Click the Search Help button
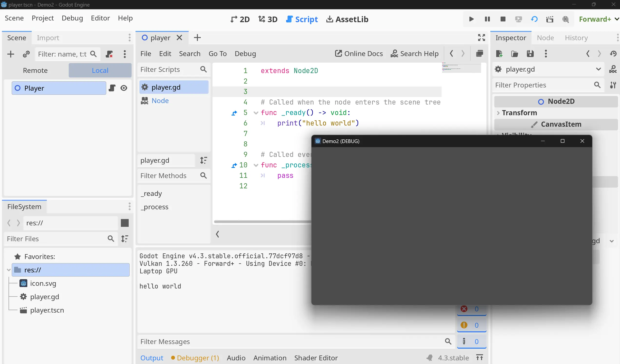The image size is (620, 364). click(x=415, y=54)
